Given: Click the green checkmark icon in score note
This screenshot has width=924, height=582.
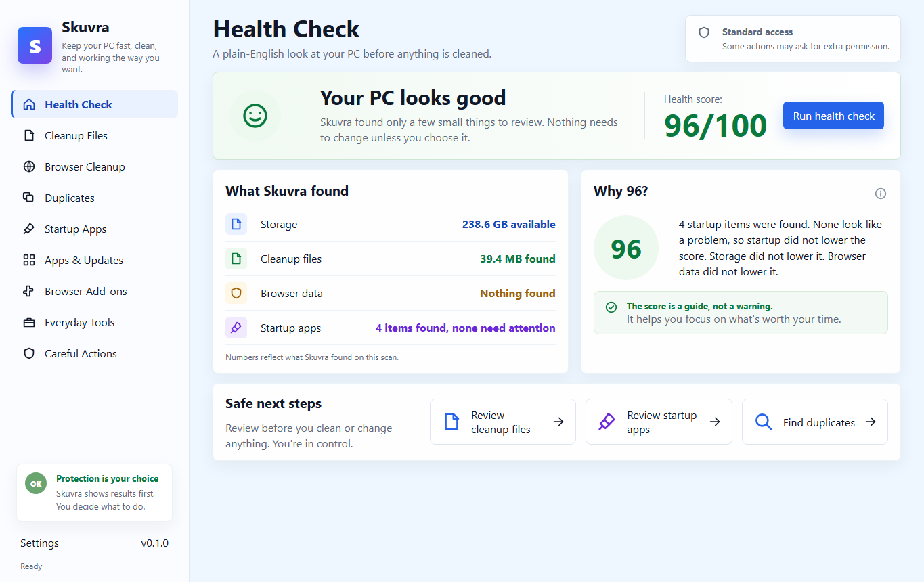Looking at the screenshot, I should pyautogui.click(x=611, y=307).
